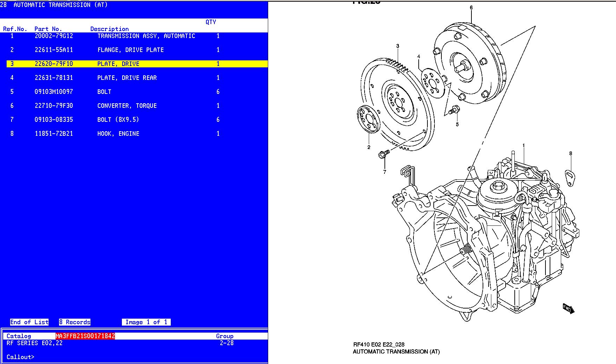Select the Hook, Engine row
Screen dimensions: 616x364
coord(118,134)
